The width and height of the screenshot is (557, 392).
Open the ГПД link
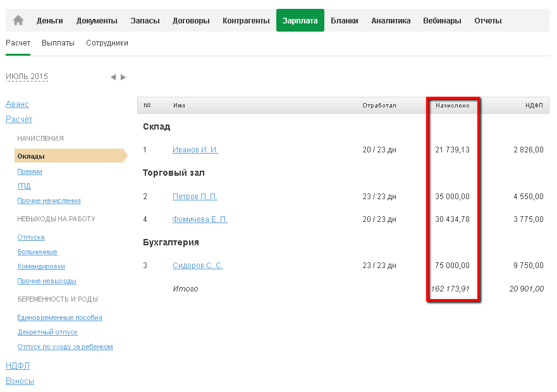click(24, 186)
